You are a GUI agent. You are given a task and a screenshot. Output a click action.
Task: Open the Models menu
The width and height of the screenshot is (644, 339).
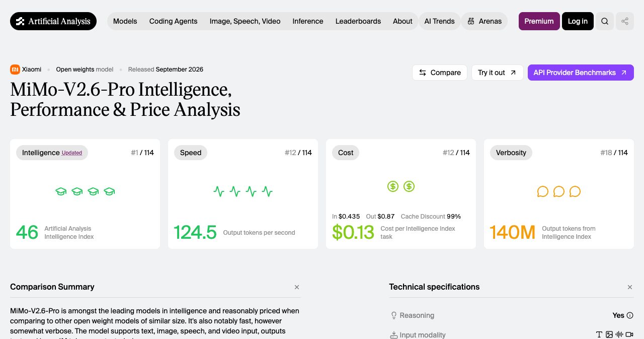tap(125, 21)
